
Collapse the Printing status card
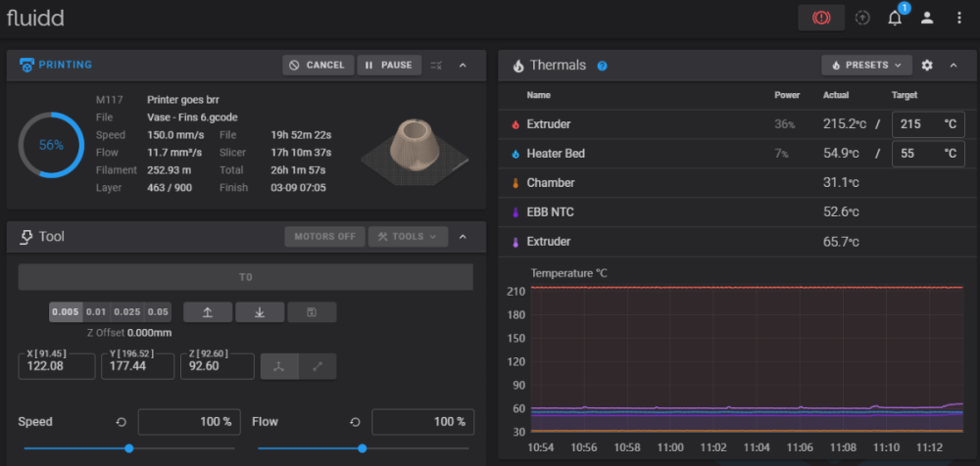[463, 65]
